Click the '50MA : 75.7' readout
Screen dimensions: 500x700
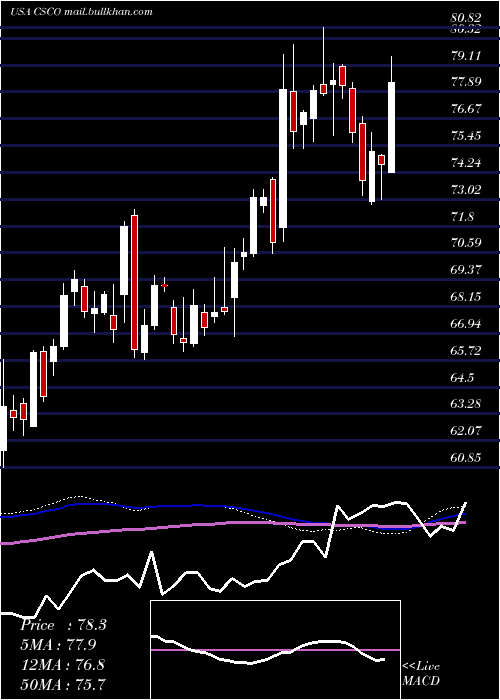coord(63,684)
